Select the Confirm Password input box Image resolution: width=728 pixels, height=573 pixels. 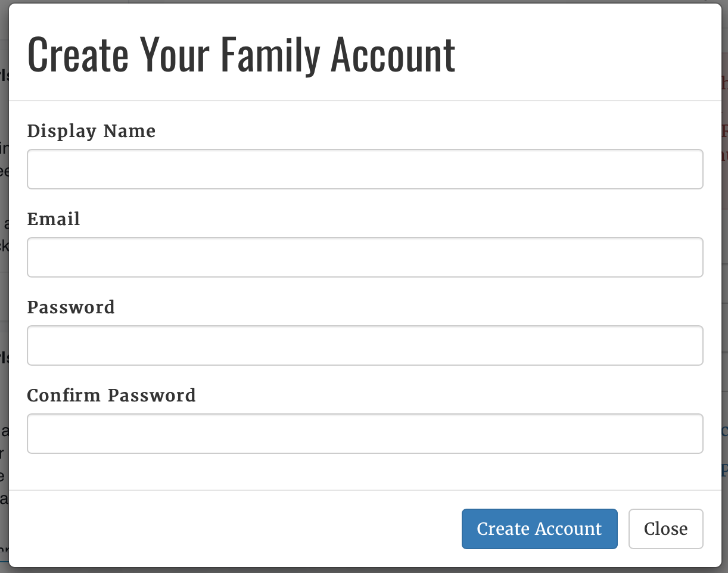click(365, 434)
